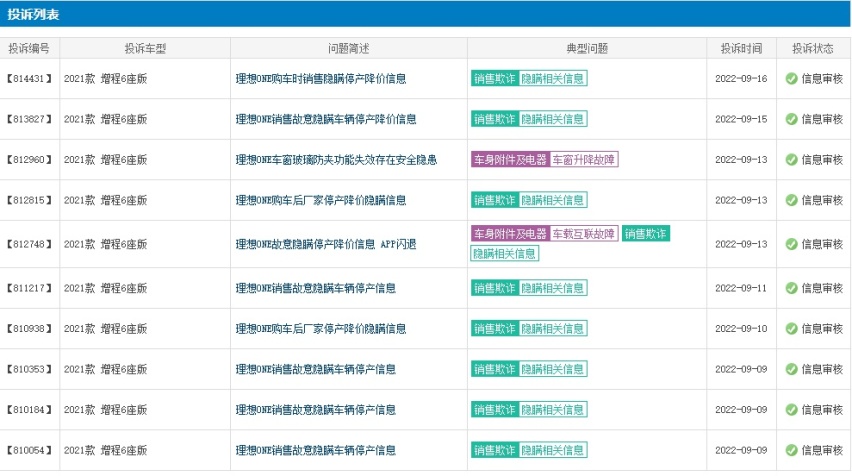
Task: Click the 典型问题 column header
Action: pyautogui.click(x=587, y=49)
